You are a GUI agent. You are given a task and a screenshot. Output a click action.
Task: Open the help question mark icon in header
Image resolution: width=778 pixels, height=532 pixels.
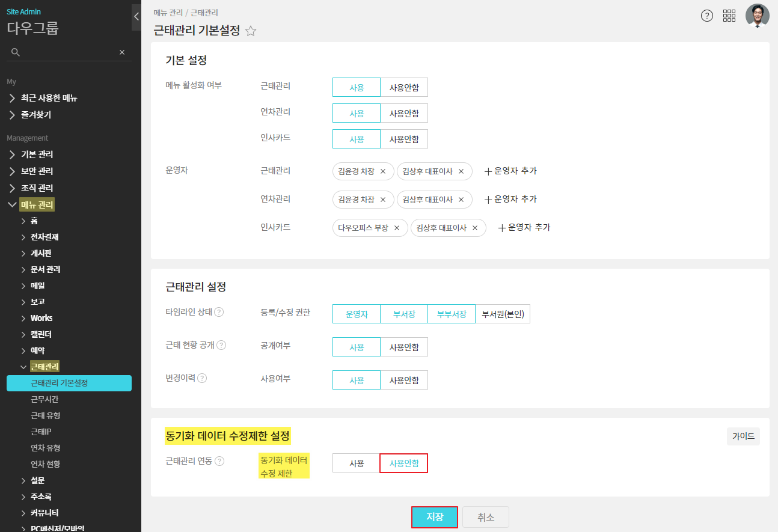click(707, 16)
